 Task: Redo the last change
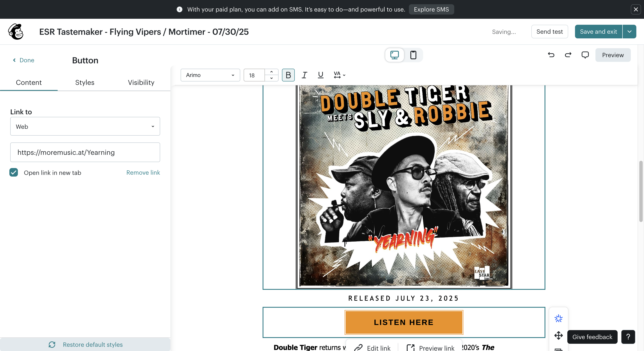click(x=568, y=55)
